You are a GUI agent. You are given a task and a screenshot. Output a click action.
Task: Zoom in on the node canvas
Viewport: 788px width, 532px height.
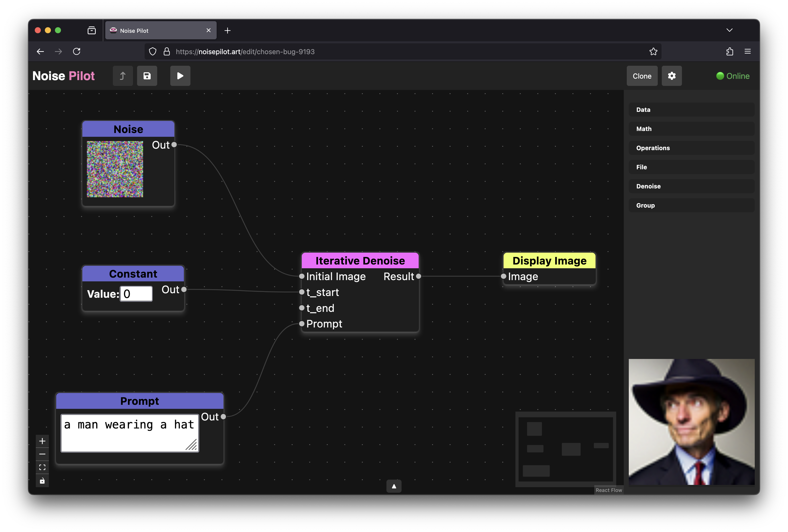pyautogui.click(x=42, y=441)
